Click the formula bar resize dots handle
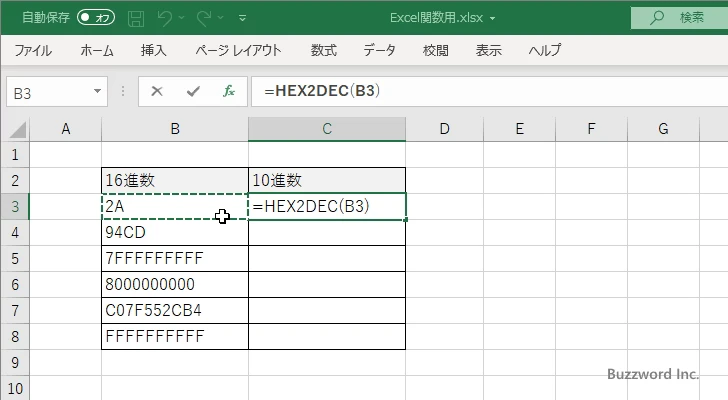 pos(123,91)
